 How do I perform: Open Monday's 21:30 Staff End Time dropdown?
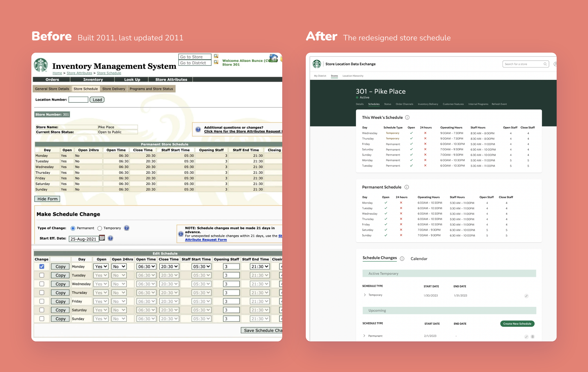tap(260, 267)
